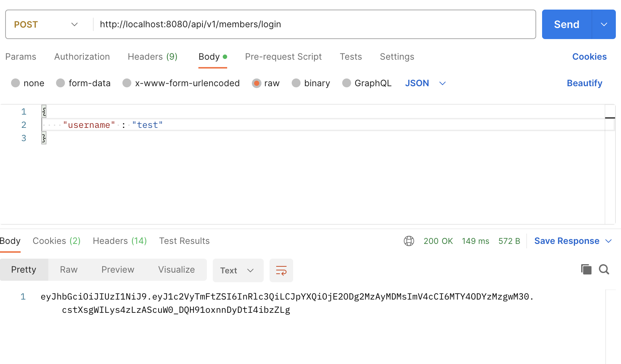The image size is (621, 364).
Task: Open the Pre-request Script tab
Action: click(x=283, y=57)
